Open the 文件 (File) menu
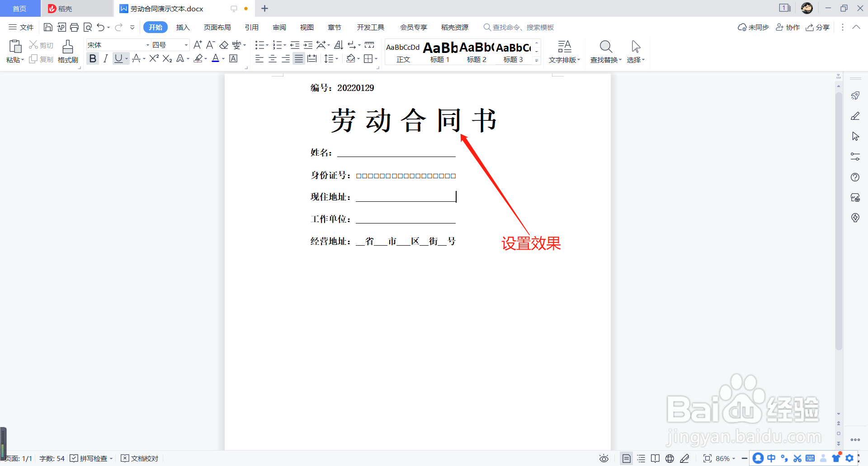This screenshot has height=466, width=868. pos(21,27)
